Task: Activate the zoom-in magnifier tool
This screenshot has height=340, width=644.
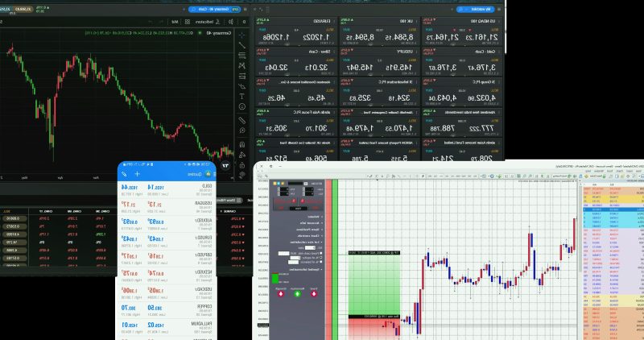Action: click(242, 131)
